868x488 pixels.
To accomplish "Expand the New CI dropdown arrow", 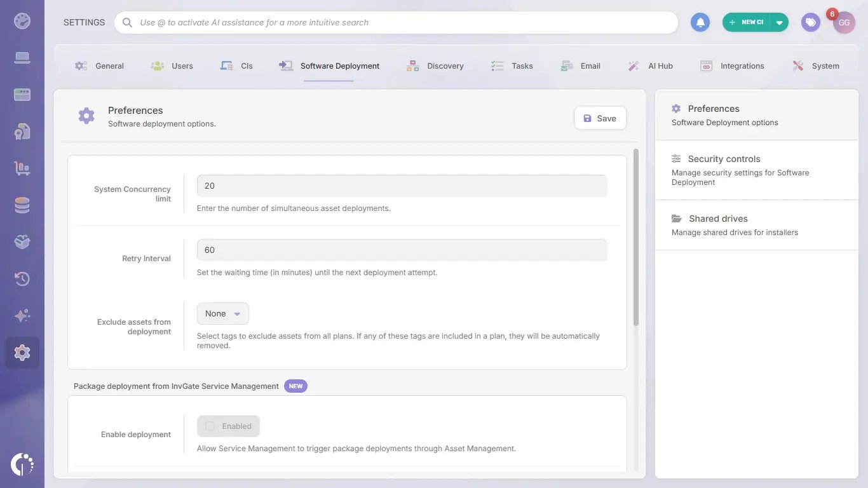I will pos(780,22).
